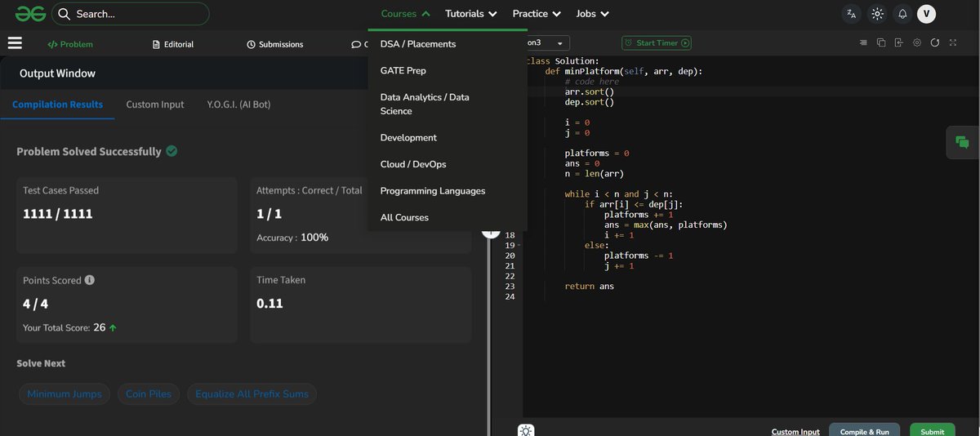Click 'Problem Solved Successfully' heading
The image size is (980, 436).
89,152
